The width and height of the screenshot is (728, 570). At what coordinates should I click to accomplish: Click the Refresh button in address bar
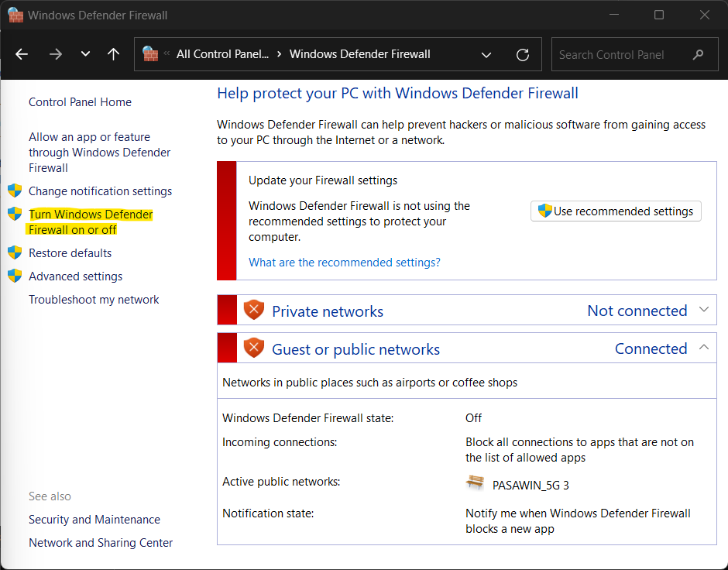point(523,55)
